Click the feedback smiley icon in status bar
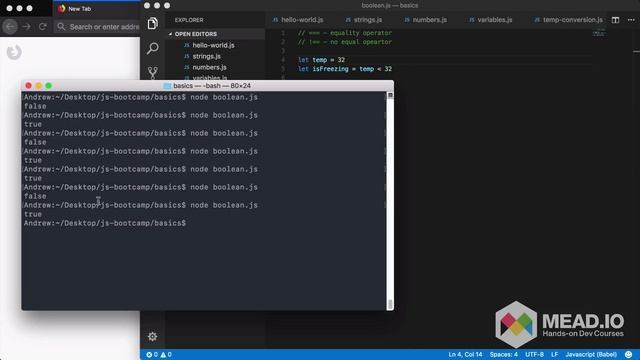 (629, 354)
